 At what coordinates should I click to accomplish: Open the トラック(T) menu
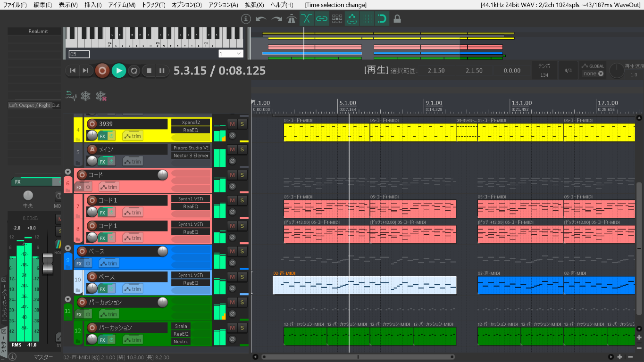(x=153, y=5)
